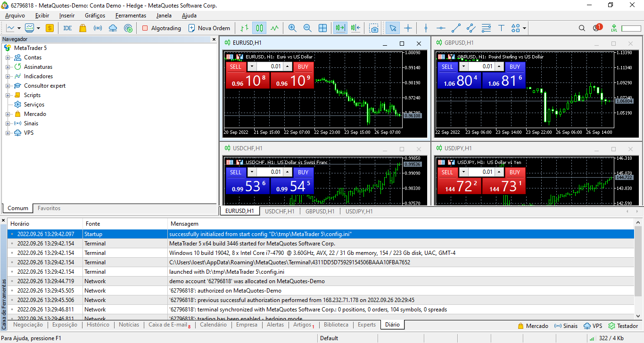
Task: Zoom in the chart with magnifier plus
Action: pos(292,28)
